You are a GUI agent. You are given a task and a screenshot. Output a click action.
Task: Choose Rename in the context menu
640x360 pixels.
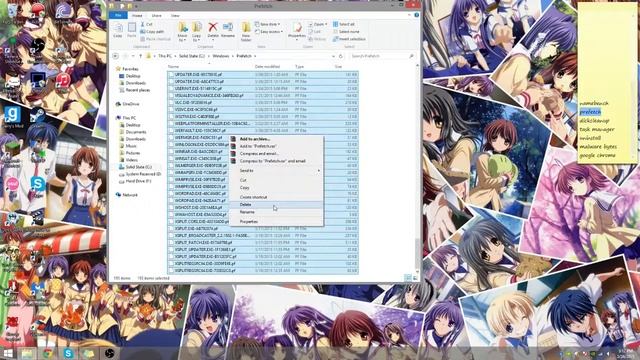[x=276, y=212]
